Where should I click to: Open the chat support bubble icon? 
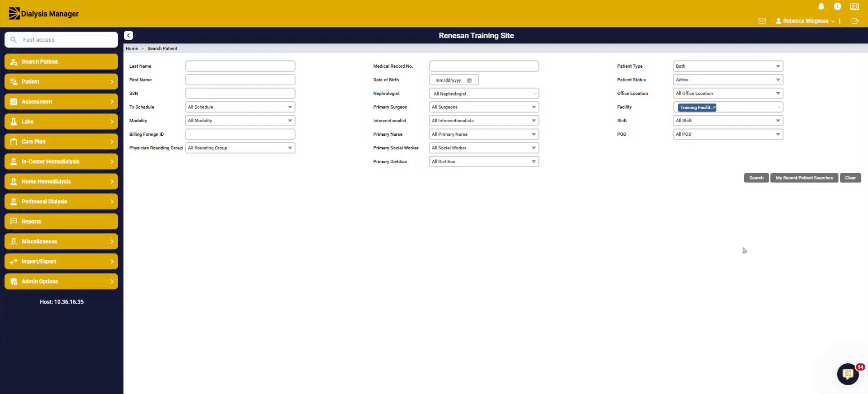pyautogui.click(x=848, y=374)
